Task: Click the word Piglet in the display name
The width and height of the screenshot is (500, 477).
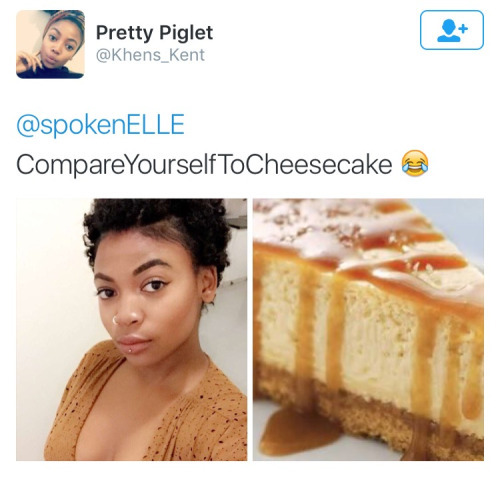Action: point(186,33)
